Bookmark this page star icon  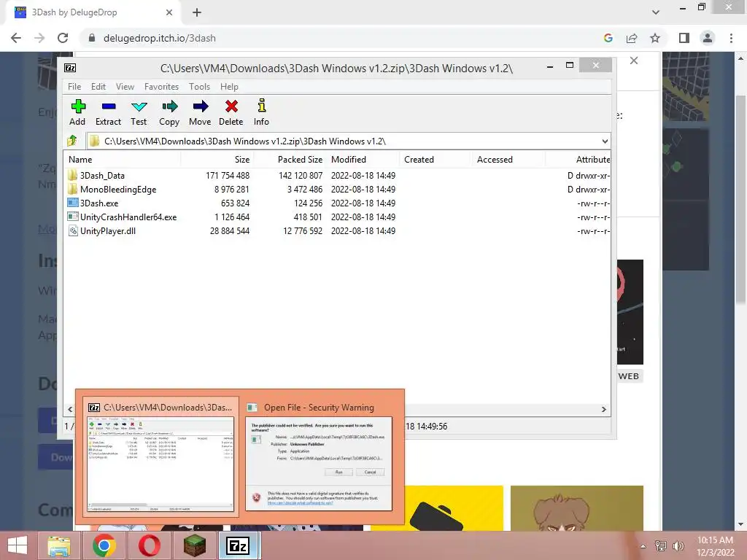(x=655, y=38)
